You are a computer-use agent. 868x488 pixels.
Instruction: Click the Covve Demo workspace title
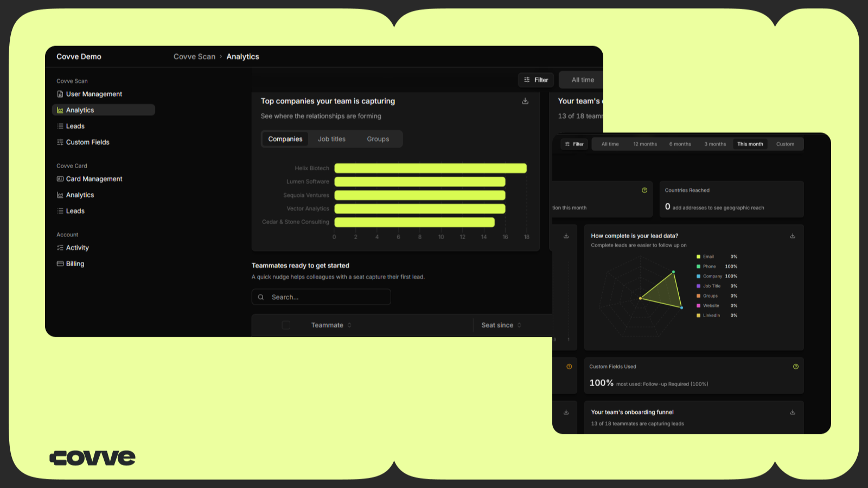(x=79, y=56)
